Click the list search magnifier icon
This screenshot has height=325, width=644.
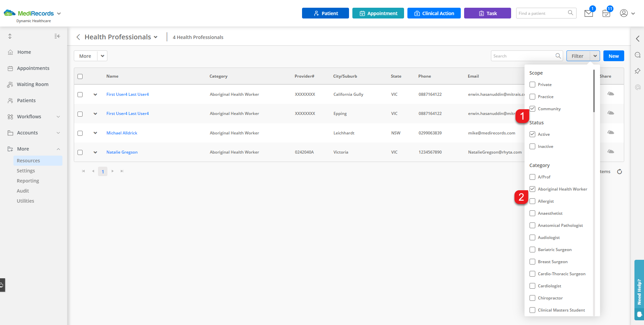point(558,56)
